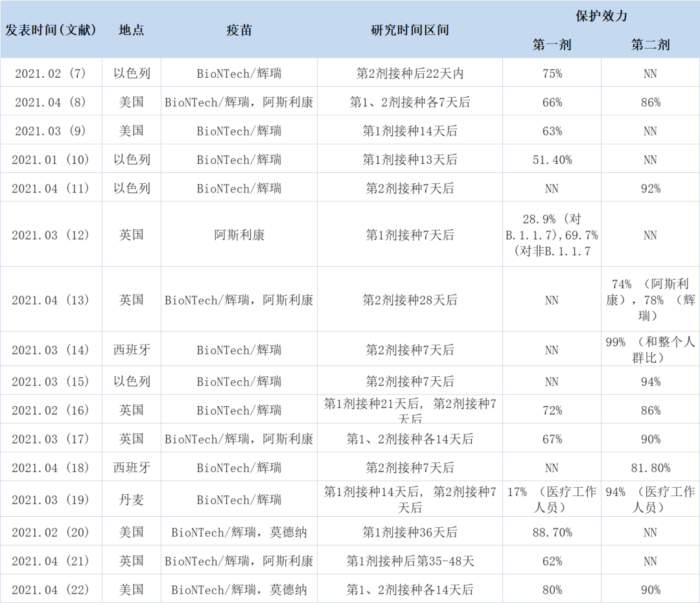This screenshot has height=603, width=700.
Task: Click the 74% (阿斯利康) 78% cell
Action: pyautogui.click(x=651, y=300)
